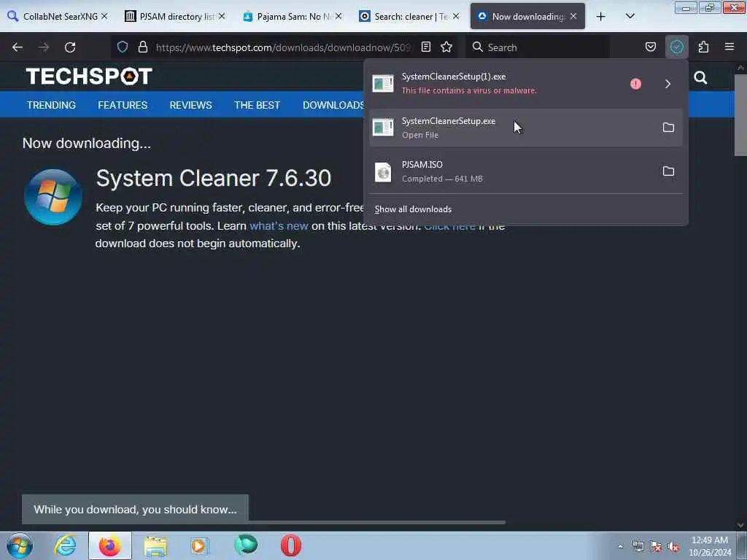The height and width of the screenshot is (560, 747).
Task: Click the vertical page scrollbar thumb
Action: coord(740,114)
